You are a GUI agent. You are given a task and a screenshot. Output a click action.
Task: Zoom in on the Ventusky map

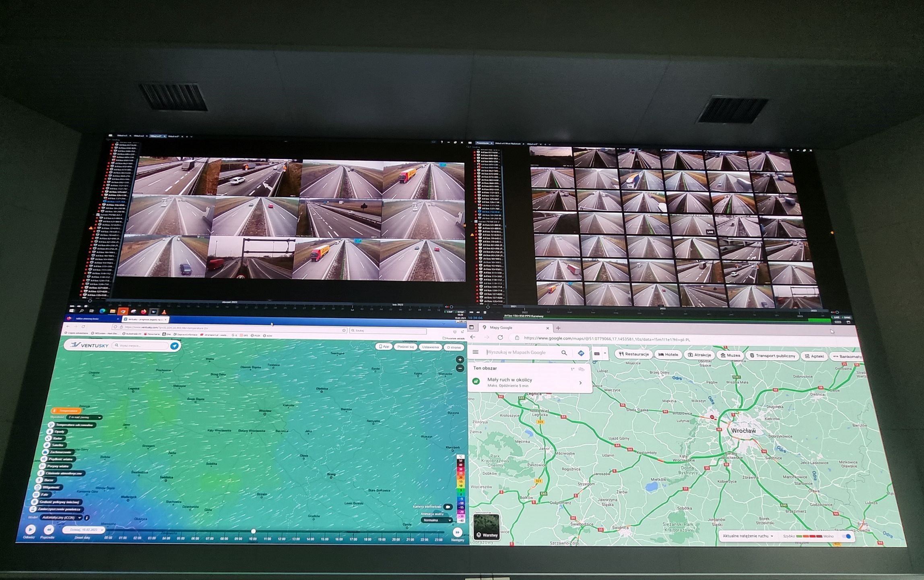click(x=460, y=360)
